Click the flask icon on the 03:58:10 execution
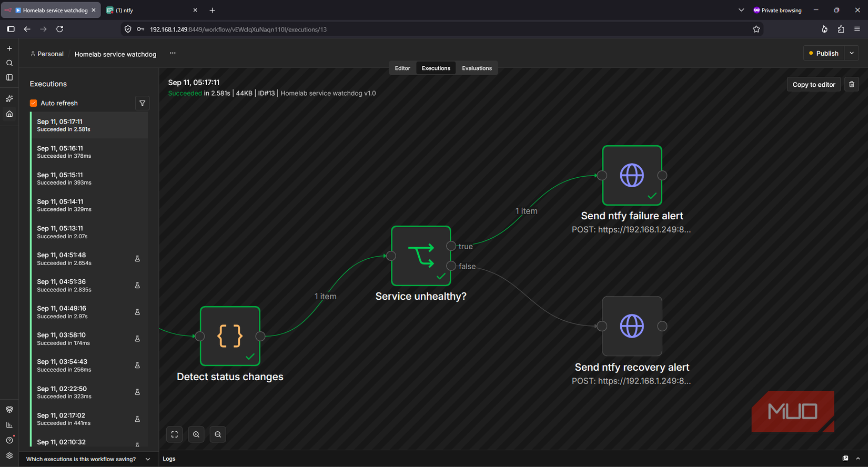Screen dimensions: 868x467 137,339
